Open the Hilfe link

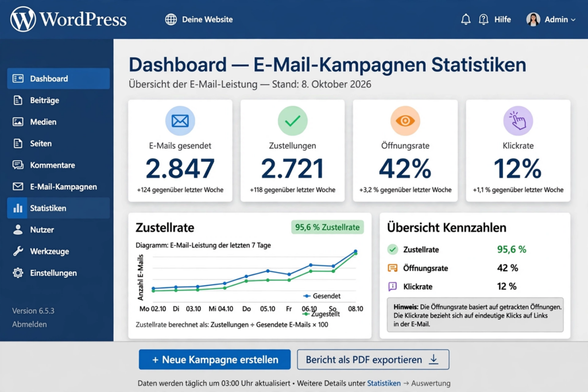point(502,20)
